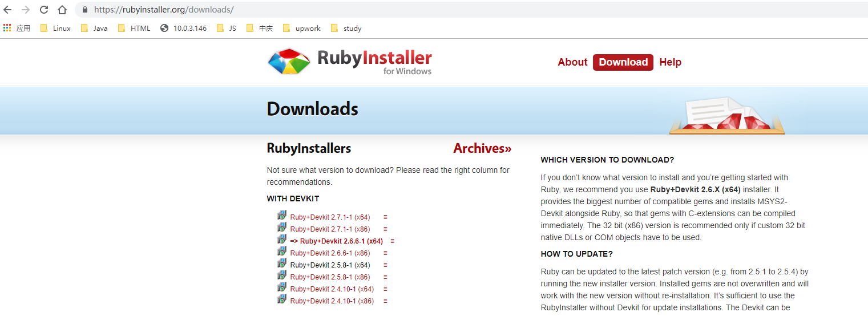Click installer icon beside Ruby+Devkit 2.5.8-1 (x86)
Screen dimensions: 868x316
coord(282,276)
